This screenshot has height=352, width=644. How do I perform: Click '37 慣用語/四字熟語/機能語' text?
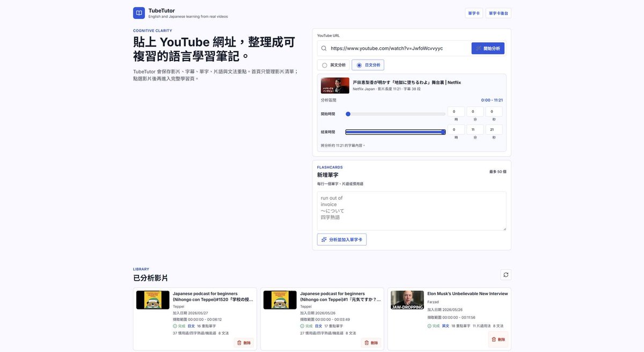(x=194, y=333)
